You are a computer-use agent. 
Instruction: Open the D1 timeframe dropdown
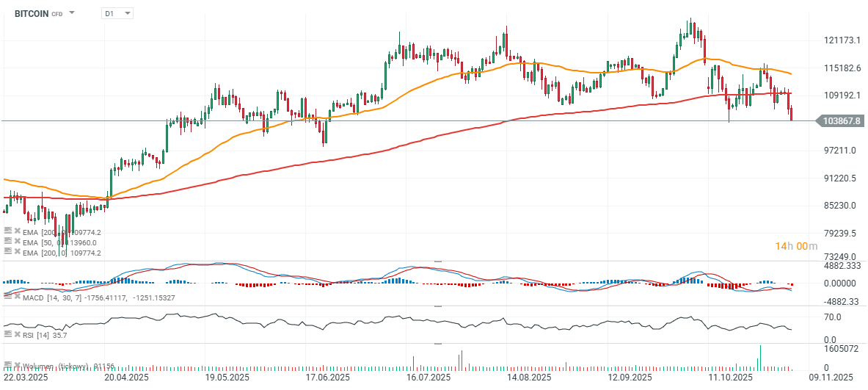coord(117,13)
